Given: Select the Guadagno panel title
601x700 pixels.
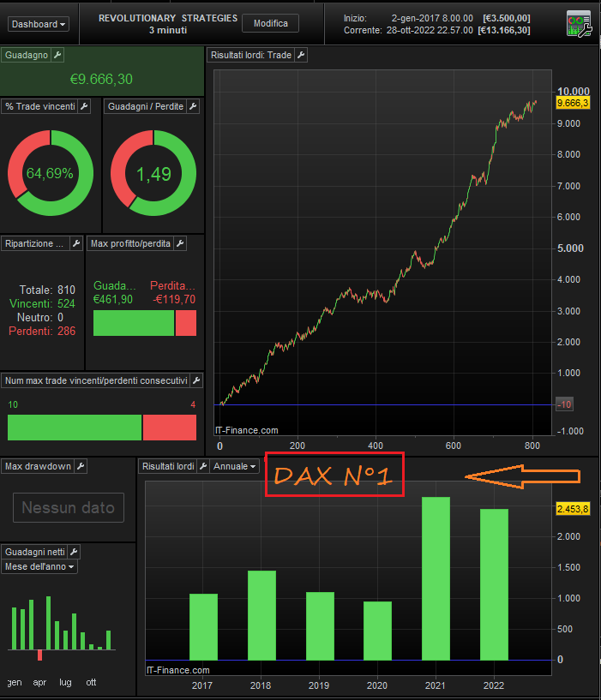Looking at the screenshot, I should tap(27, 55).
